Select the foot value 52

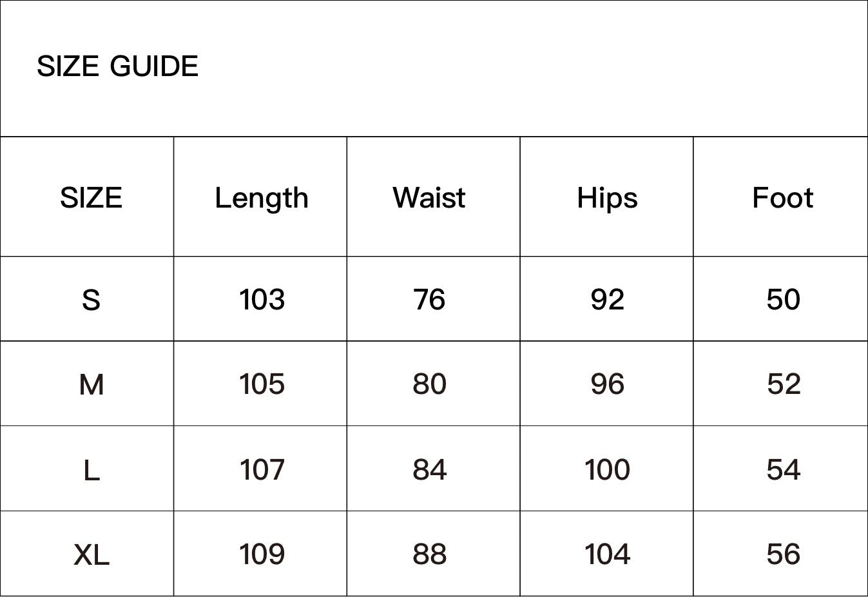(x=784, y=384)
